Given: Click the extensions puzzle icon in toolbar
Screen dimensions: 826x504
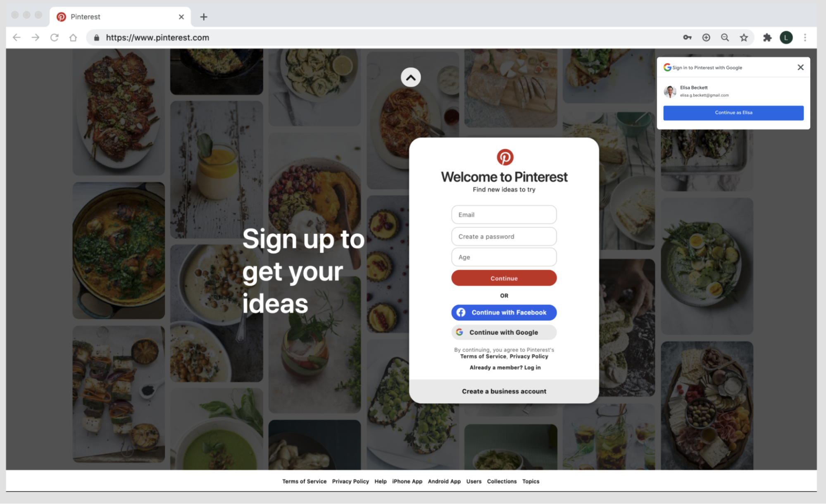Looking at the screenshot, I should coord(767,37).
